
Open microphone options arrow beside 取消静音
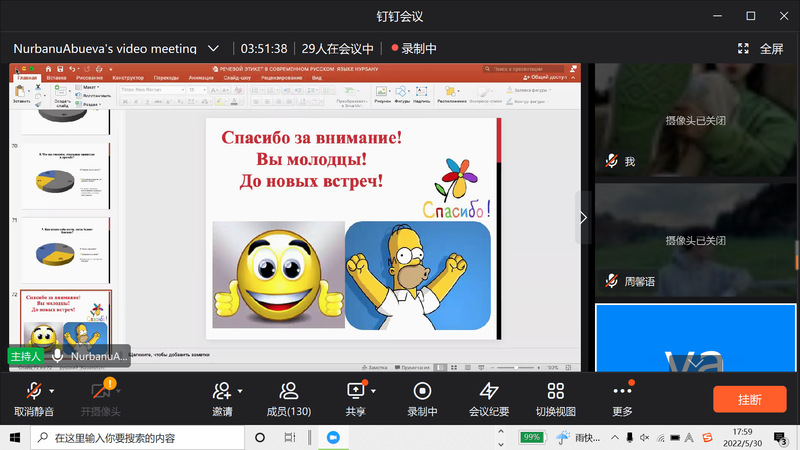pos(52,391)
